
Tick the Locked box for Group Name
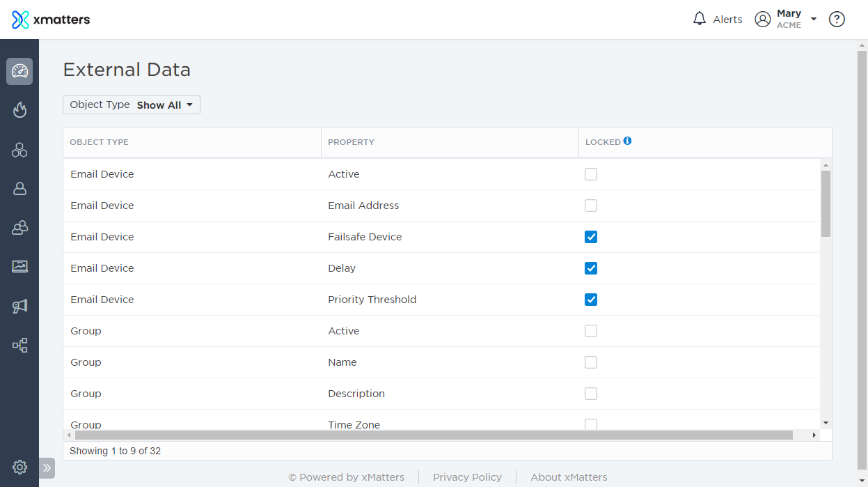[591, 362]
